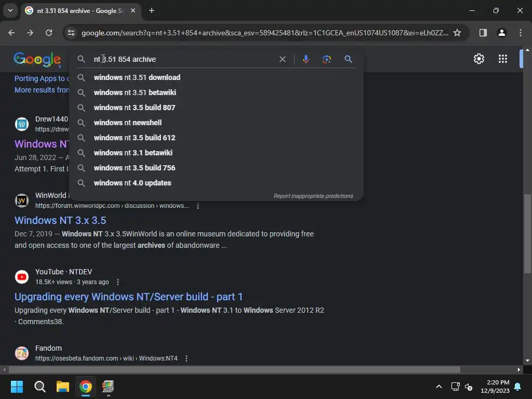The height and width of the screenshot is (399, 532).
Task: Click the horizontal page scrollbar
Action: click(234, 369)
